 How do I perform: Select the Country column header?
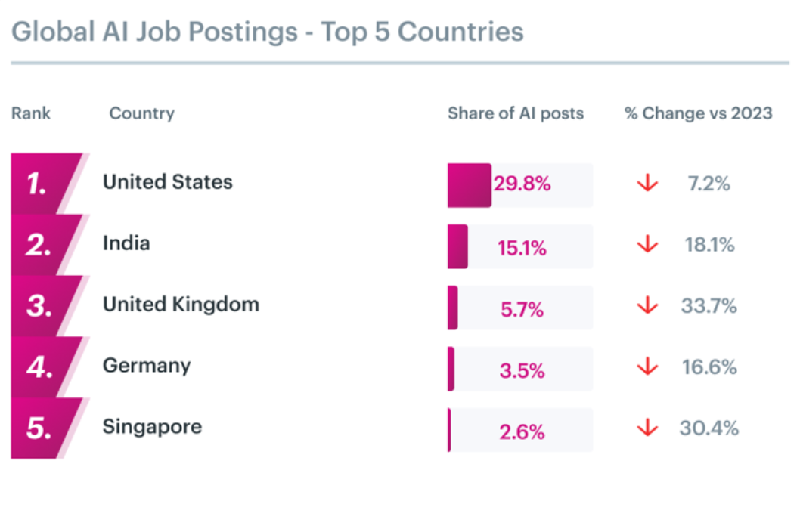[142, 113]
